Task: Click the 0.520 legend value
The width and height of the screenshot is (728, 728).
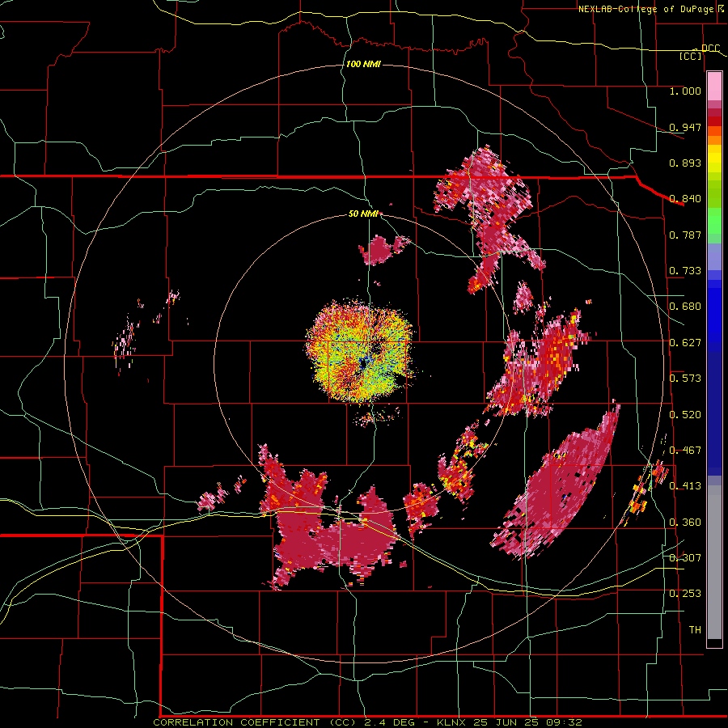Action: pyautogui.click(x=685, y=415)
